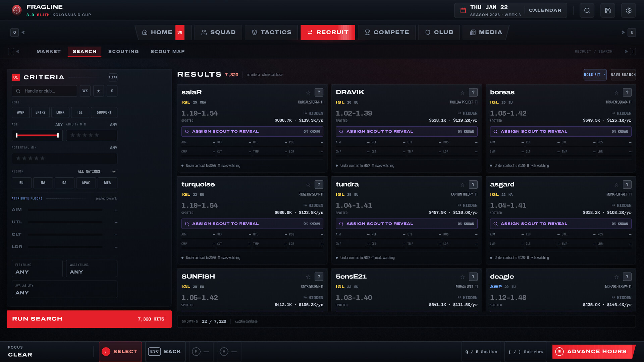Go to next section arrow near E
Screen dimensions: 644x362
[x=623, y=32]
